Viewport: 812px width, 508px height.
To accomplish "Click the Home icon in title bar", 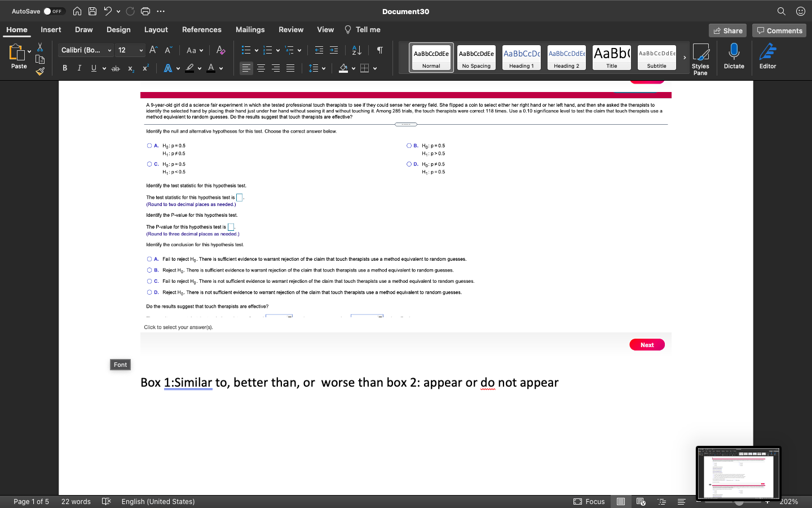I will click(x=77, y=11).
